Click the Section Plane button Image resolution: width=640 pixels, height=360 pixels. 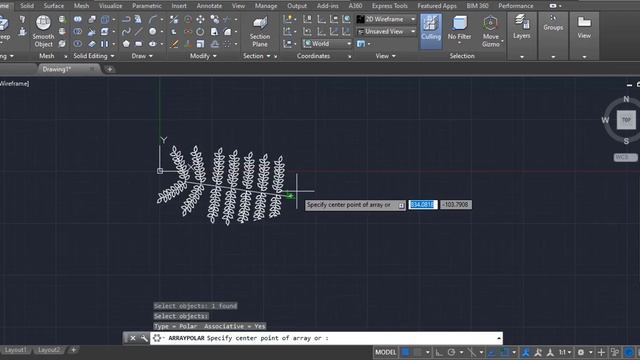260,32
